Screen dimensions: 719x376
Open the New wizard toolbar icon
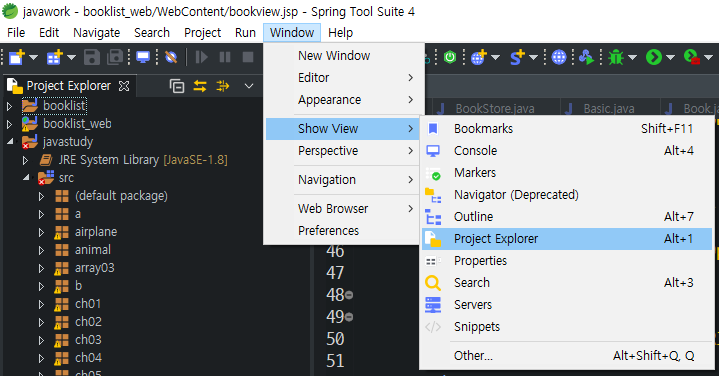[17, 57]
